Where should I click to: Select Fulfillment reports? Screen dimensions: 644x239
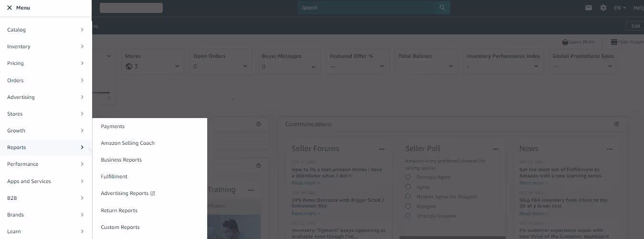[114, 176]
